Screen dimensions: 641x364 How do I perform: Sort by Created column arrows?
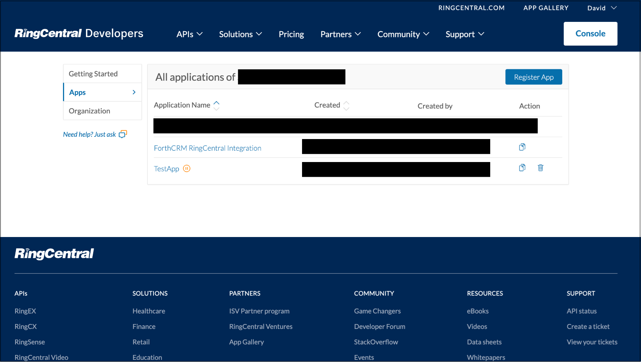coord(346,106)
